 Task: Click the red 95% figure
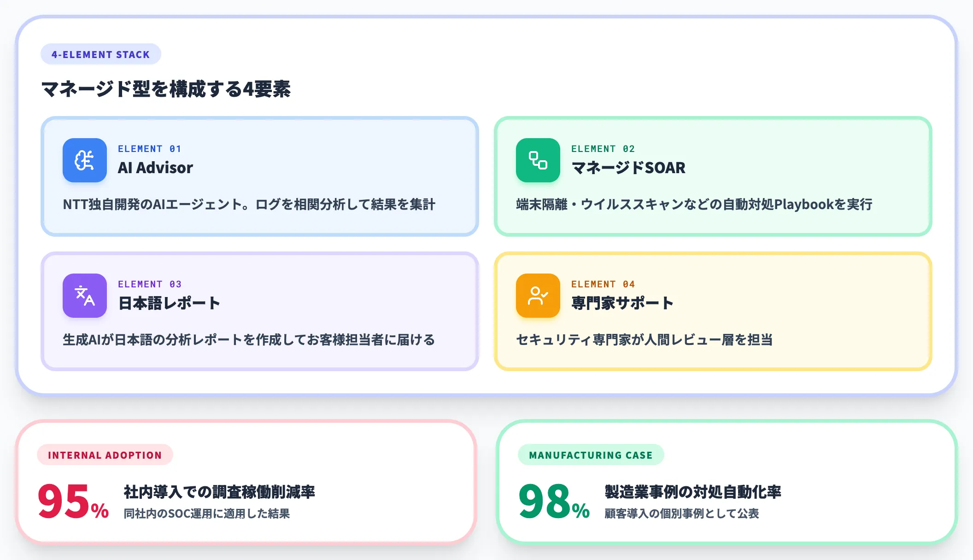coord(73,502)
